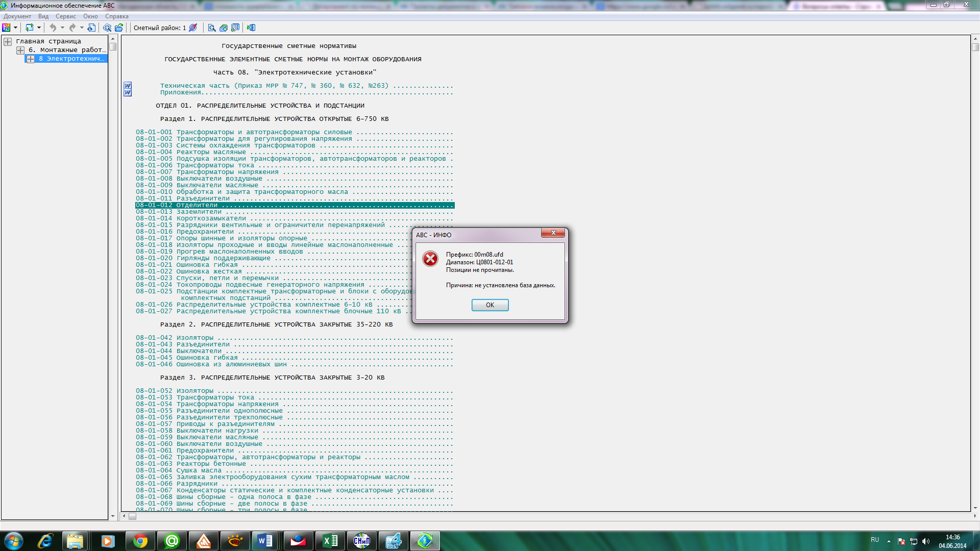
Task: Open dropdown arrow next to Ff icon
Action: [15, 28]
